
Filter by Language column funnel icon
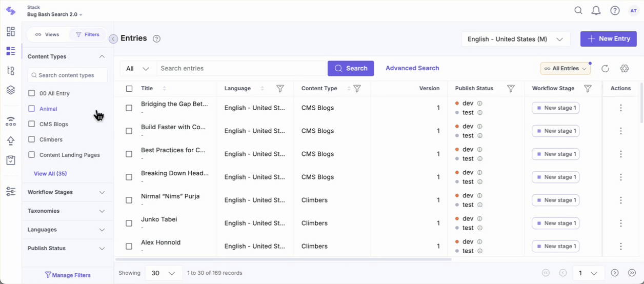(x=280, y=89)
